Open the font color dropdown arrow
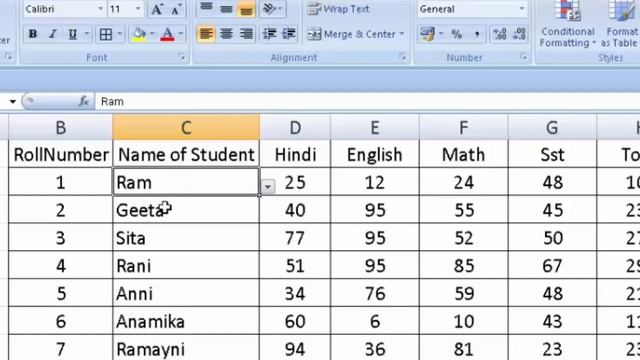The image size is (640, 360). pos(181,34)
